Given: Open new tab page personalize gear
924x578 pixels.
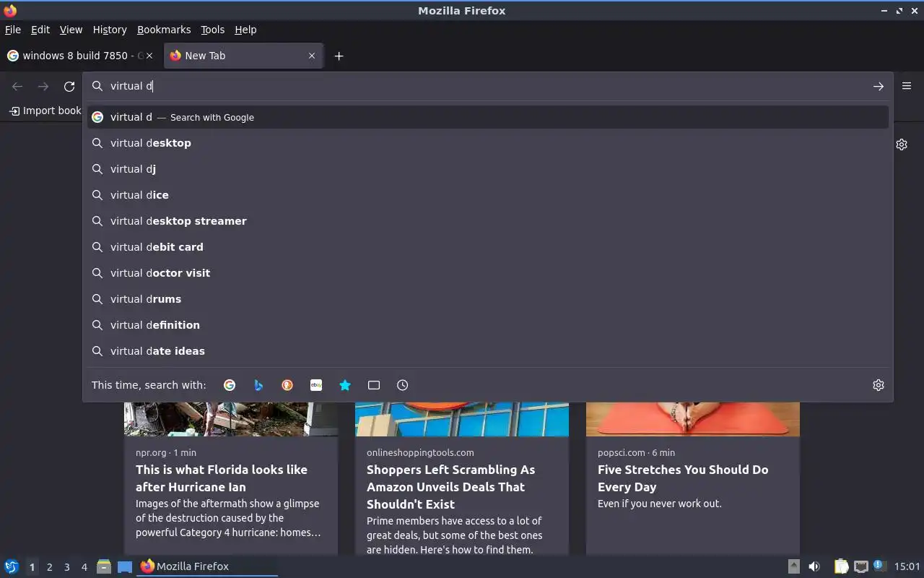Looking at the screenshot, I should tap(902, 144).
